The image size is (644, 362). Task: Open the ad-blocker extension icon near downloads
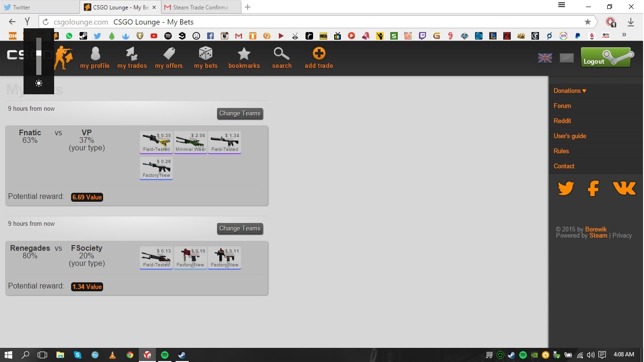611,22
